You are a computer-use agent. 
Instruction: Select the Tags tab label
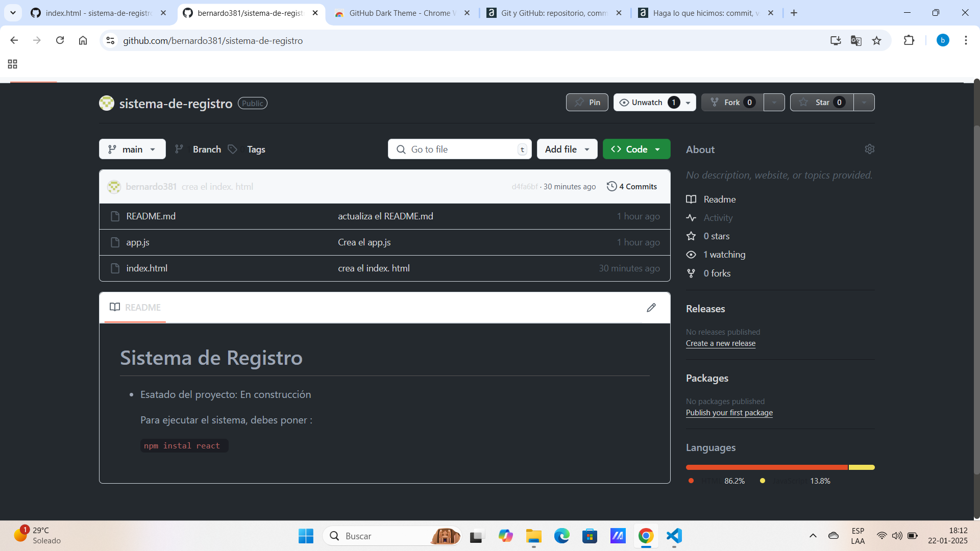click(256, 149)
